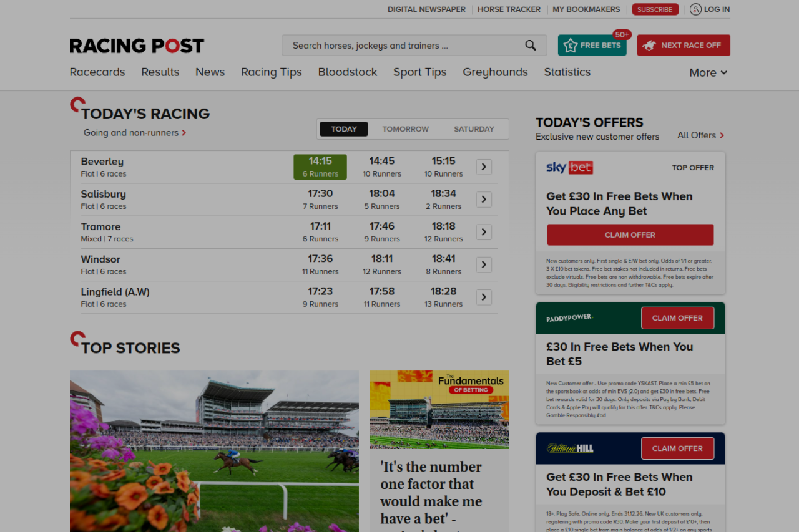Viewport: 799px width, 532px height.
Task: Open Beverley 14:15 race
Action: click(320, 167)
